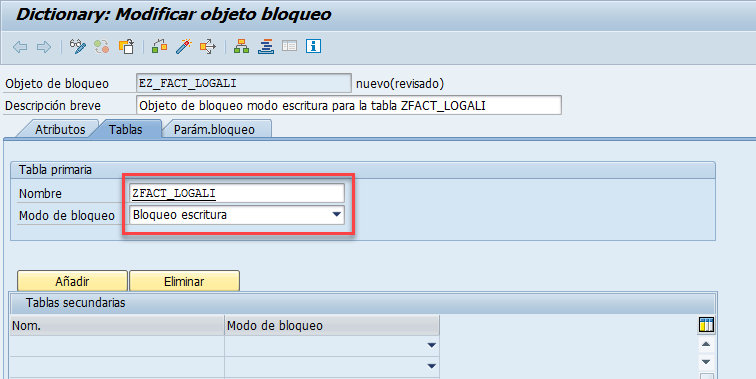This screenshot has width=756, height=379.
Task: Toggle Display/Change mode (glasses and pencil icon)
Action: click(x=78, y=46)
